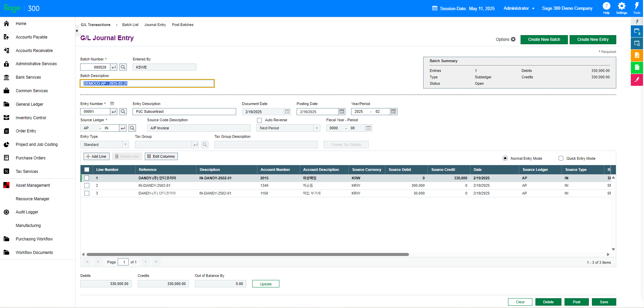The height and width of the screenshot is (308, 644).
Task: Click the Post button
Action: coord(577,302)
